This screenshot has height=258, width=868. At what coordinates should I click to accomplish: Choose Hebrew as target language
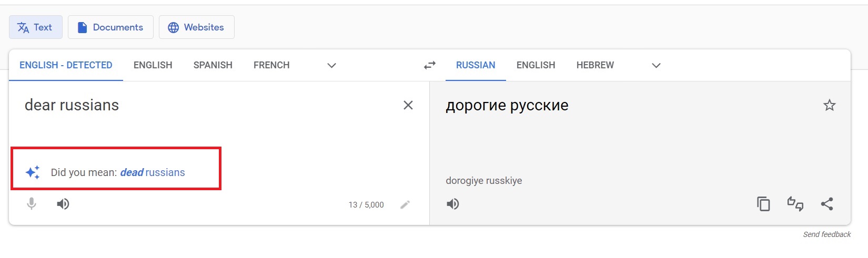tap(595, 65)
